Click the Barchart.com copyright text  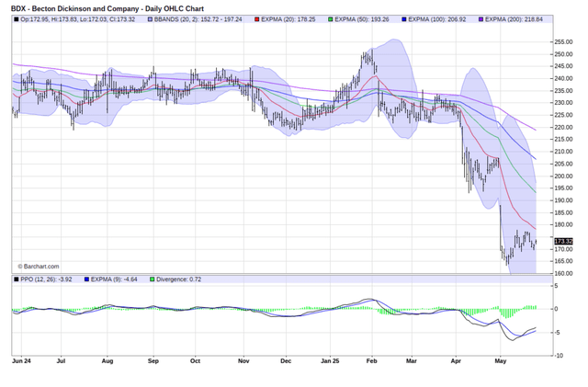tap(39, 267)
